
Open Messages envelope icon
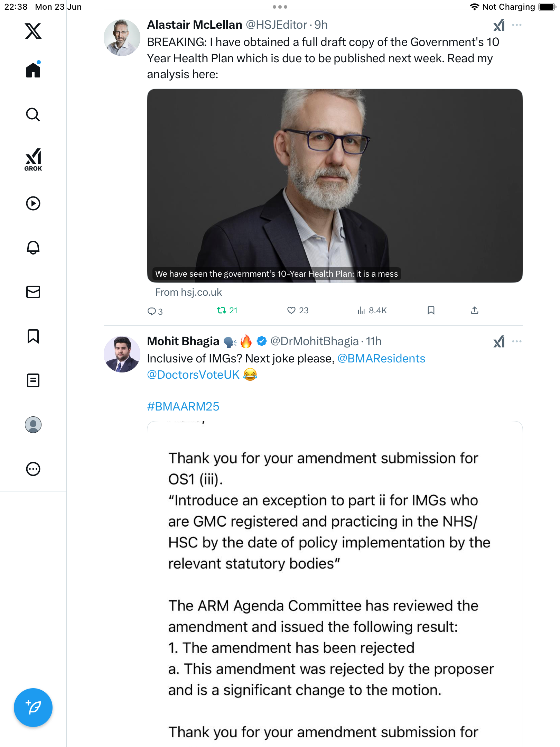click(x=33, y=292)
